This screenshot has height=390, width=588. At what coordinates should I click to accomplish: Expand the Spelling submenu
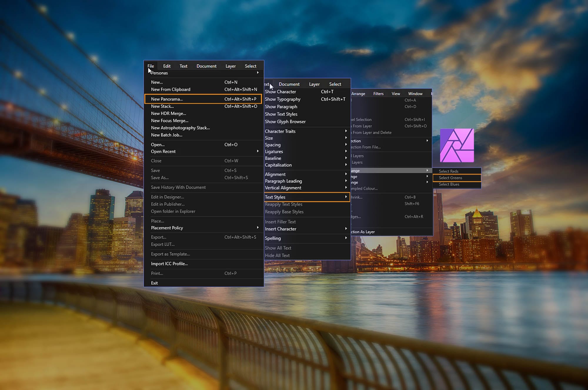273,238
